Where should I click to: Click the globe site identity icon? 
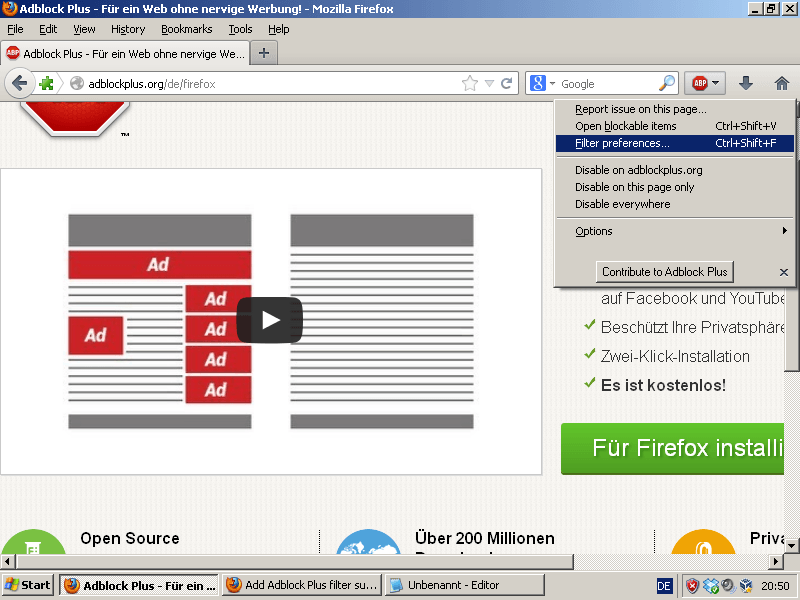coord(77,83)
